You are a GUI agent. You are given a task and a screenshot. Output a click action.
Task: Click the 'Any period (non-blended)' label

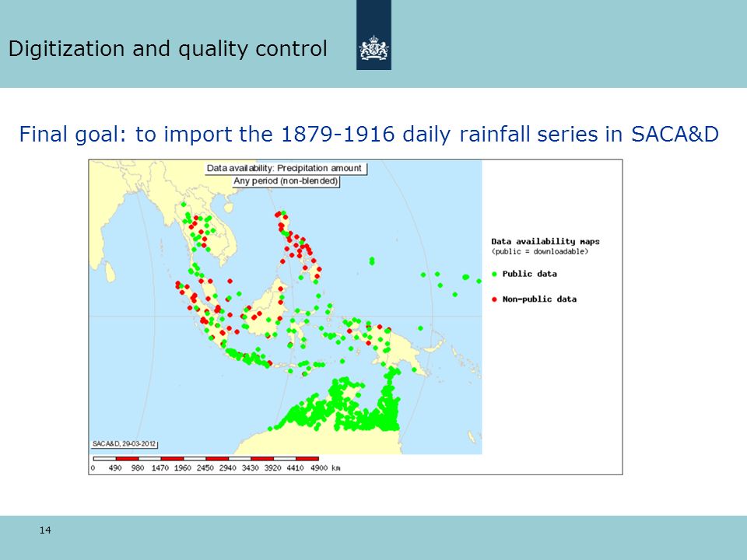pyautogui.click(x=286, y=181)
